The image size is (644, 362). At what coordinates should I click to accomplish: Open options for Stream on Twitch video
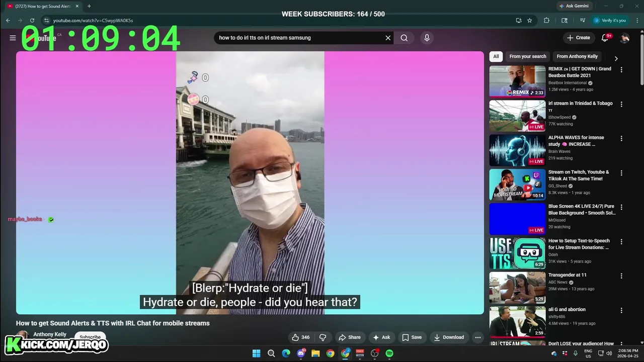coord(621,173)
